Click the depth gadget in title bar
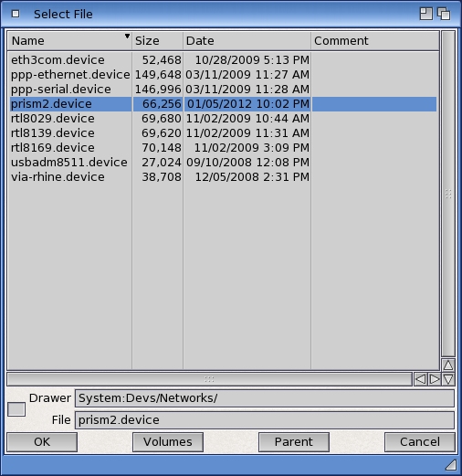The width and height of the screenshot is (462, 476). [x=444, y=14]
